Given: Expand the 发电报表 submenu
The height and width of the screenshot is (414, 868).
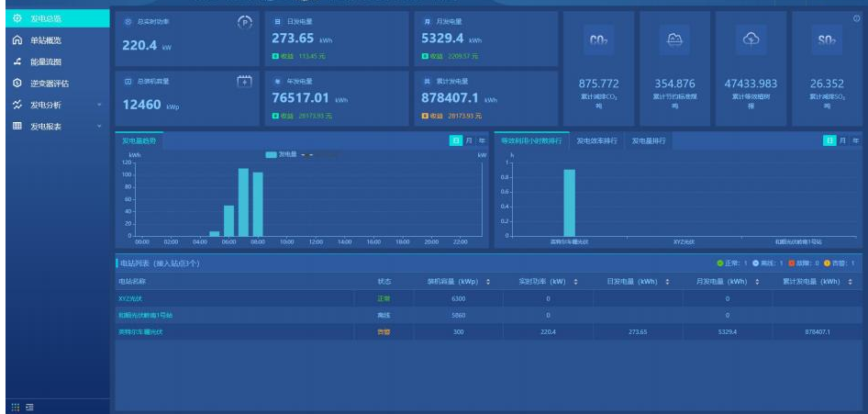Looking at the screenshot, I should [98, 126].
